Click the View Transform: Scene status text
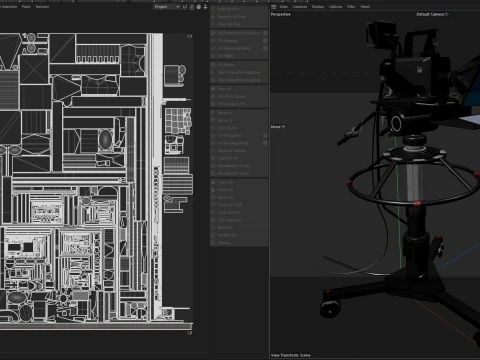Screen dimensions: 480x360 [x=290, y=355]
